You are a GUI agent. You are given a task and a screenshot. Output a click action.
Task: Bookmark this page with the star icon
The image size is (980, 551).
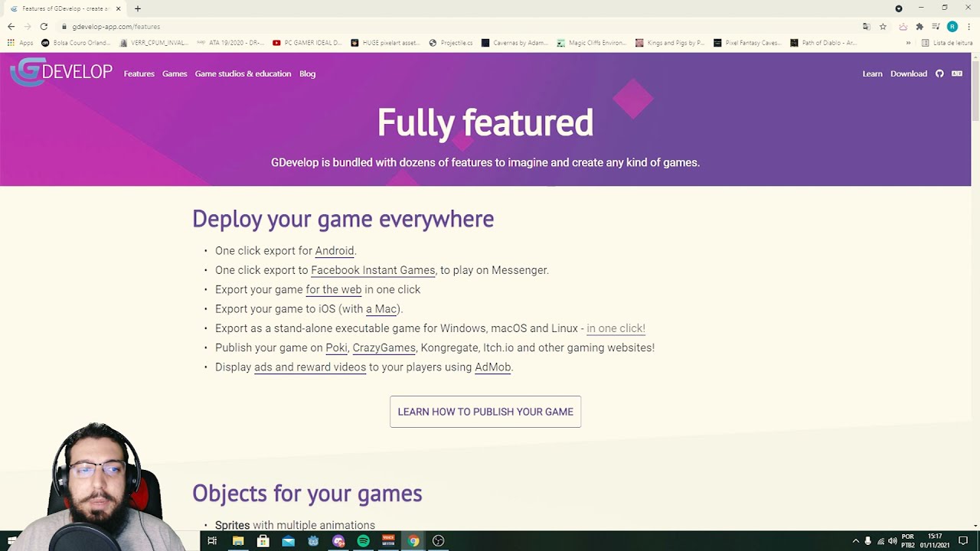tap(883, 26)
